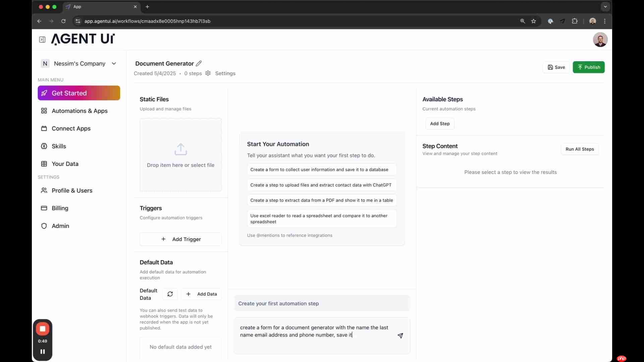Select file in the drop zone
The height and width of the screenshot is (362, 644).
click(180, 155)
